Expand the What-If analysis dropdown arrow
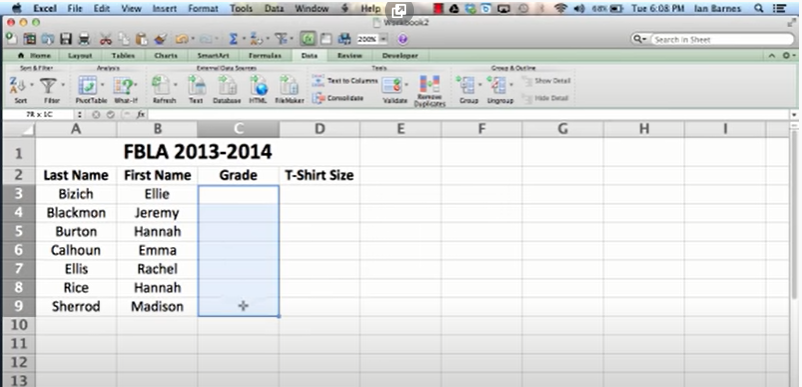This screenshot has width=802, height=387. coord(135,85)
